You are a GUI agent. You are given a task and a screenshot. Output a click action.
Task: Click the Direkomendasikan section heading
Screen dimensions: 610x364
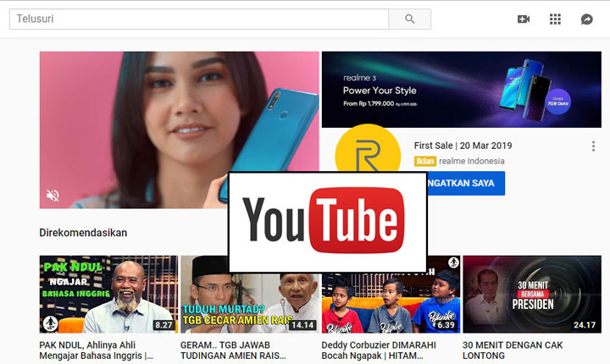click(x=83, y=233)
